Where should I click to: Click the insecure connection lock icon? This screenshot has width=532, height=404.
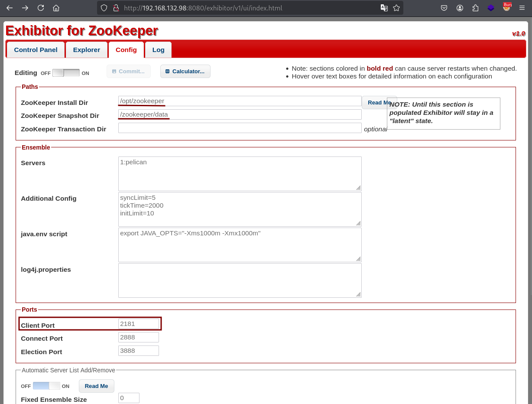pyautogui.click(x=116, y=8)
